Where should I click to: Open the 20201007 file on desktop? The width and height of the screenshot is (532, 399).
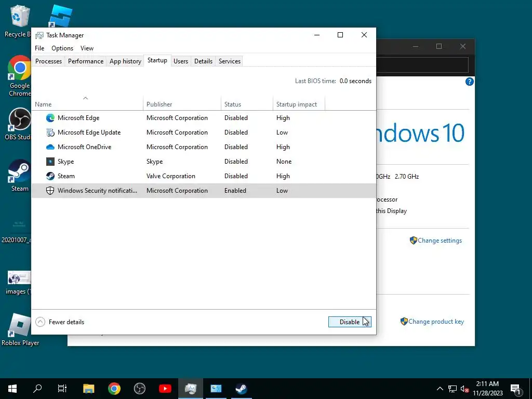pos(16,231)
